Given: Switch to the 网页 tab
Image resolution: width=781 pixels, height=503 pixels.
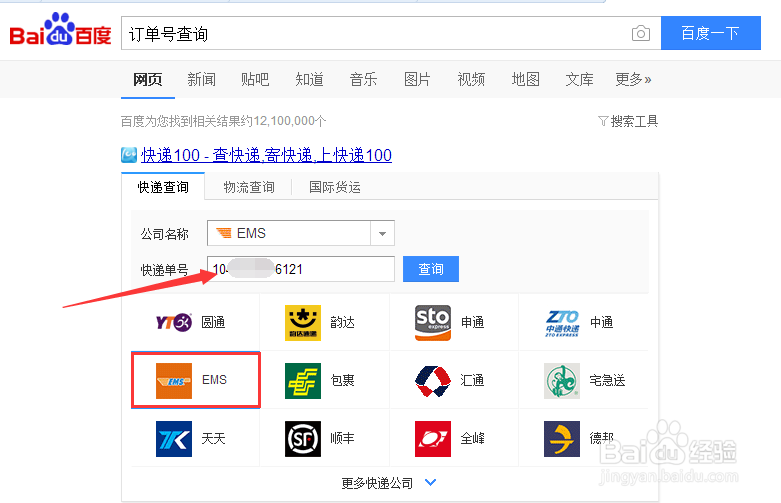Looking at the screenshot, I should click(x=147, y=79).
